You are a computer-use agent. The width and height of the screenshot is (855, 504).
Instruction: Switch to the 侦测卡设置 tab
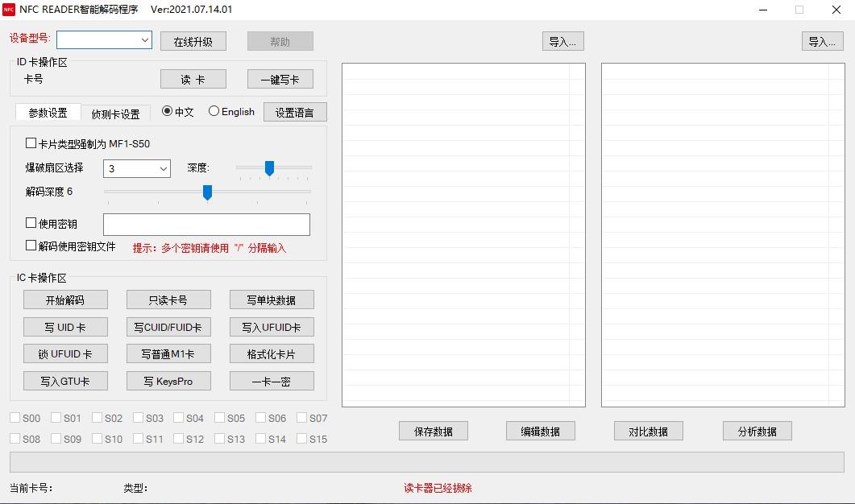coord(115,114)
